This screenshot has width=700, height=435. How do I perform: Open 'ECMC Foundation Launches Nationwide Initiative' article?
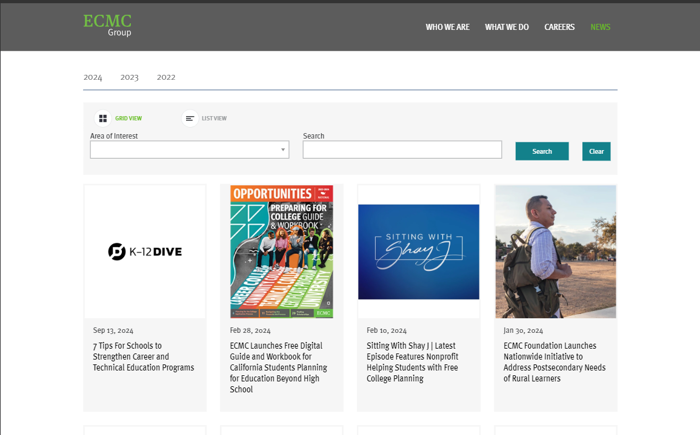[x=554, y=362]
